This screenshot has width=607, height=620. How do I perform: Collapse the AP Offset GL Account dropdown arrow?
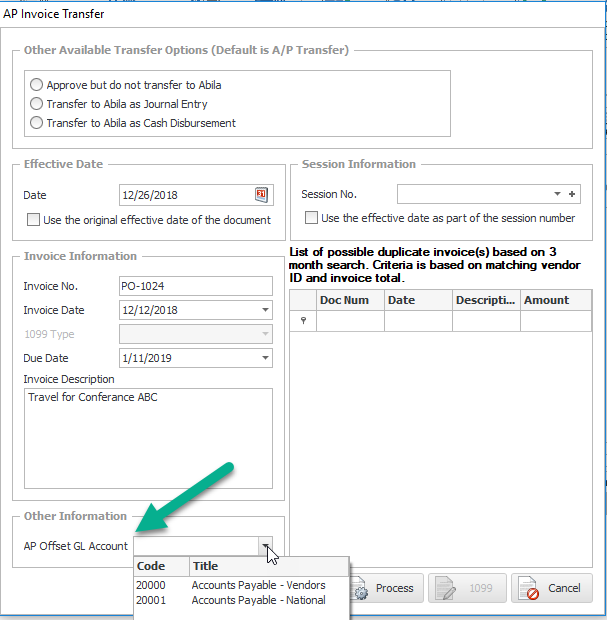265,547
